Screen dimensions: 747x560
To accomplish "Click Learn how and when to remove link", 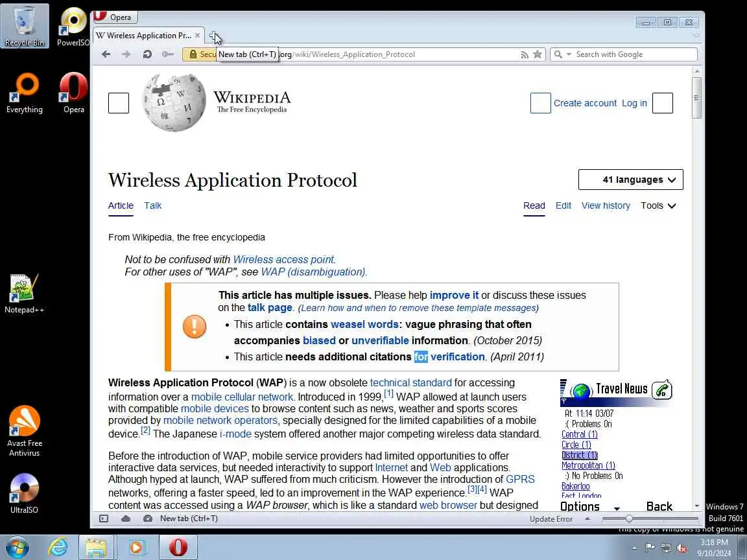I will point(418,308).
